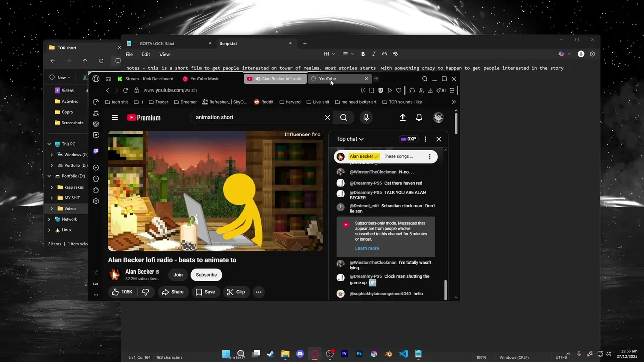Open sidebar Player play-circle icon
Viewport: 644px width, 362px height.
[x=96, y=167]
